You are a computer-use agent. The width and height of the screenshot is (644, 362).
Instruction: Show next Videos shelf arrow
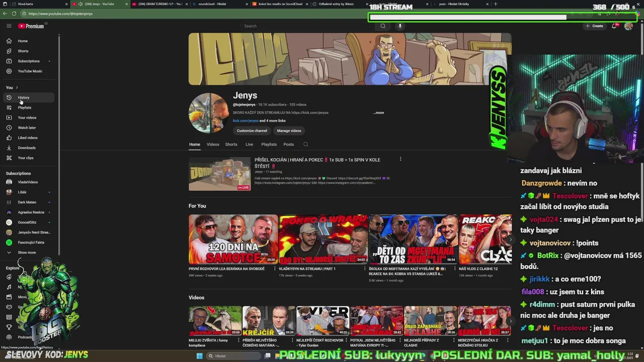(x=510, y=321)
